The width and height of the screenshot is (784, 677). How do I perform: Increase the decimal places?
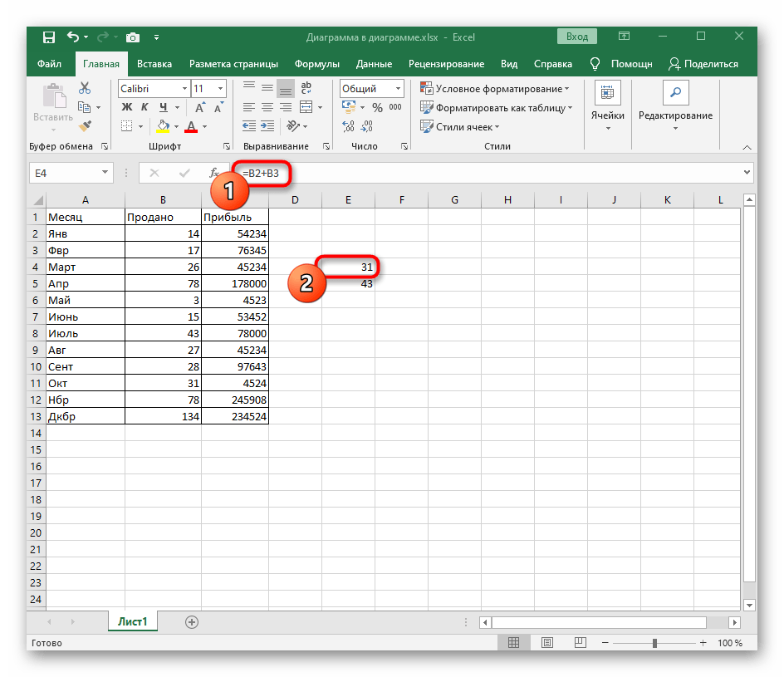pos(348,126)
